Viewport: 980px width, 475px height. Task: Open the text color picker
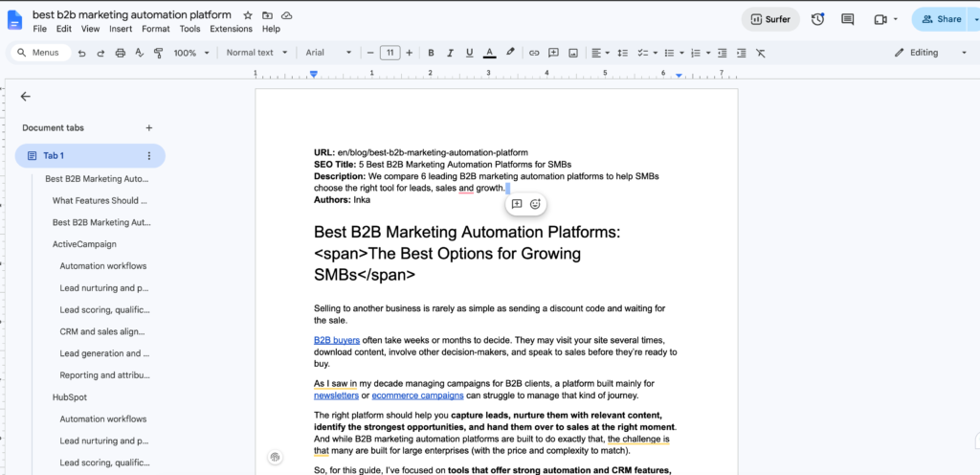click(x=489, y=53)
